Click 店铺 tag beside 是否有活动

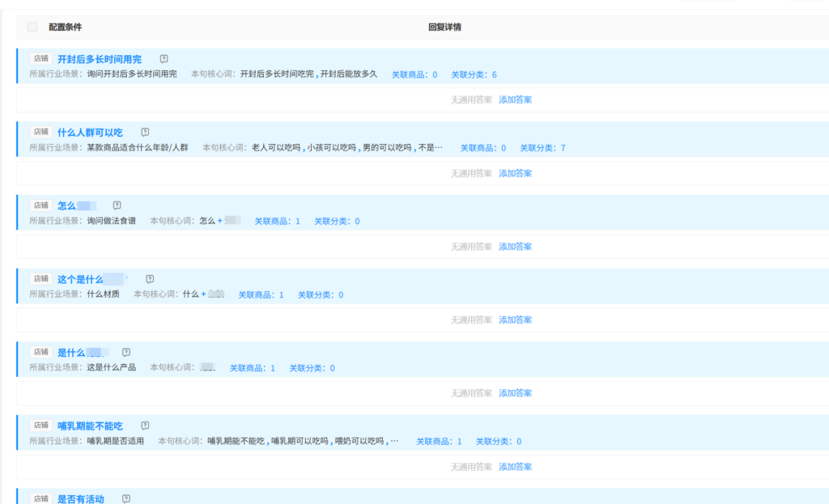click(40, 499)
